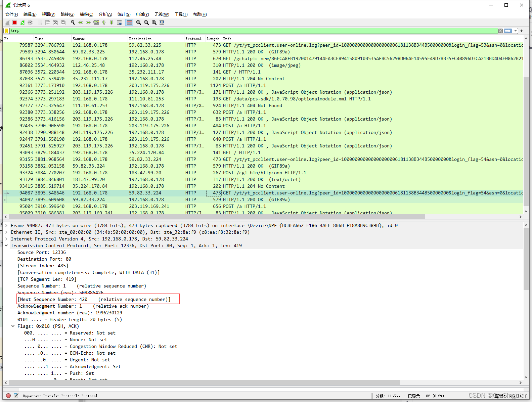Open the 捕获(C) menu
This screenshot has height=402, width=532.
pyautogui.click(x=86, y=14)
